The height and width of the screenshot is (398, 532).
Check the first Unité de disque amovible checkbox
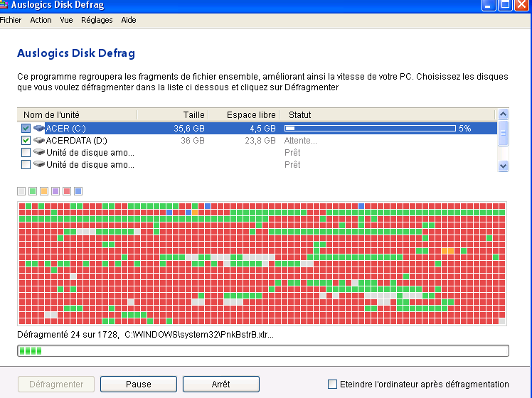point(26,153)
